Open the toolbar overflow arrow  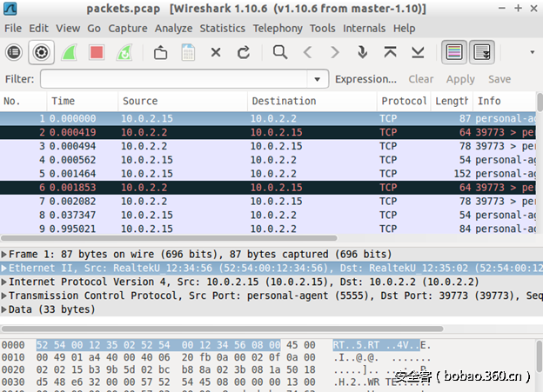[x=532, y=52]
